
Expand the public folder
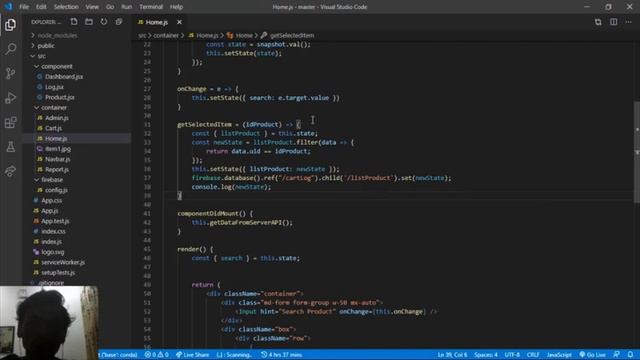coord(46,46)
